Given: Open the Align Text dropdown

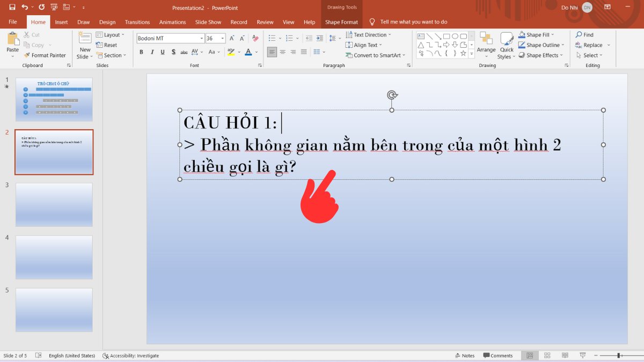Looking at the screenshot, I should [364, 45].
